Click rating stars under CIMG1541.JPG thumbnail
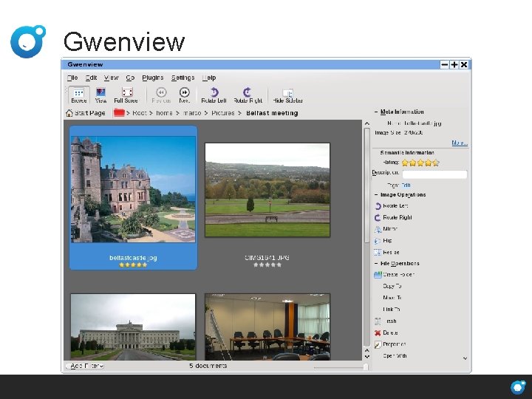Screen dimensions: 532x399 click(x=267, y=265)
